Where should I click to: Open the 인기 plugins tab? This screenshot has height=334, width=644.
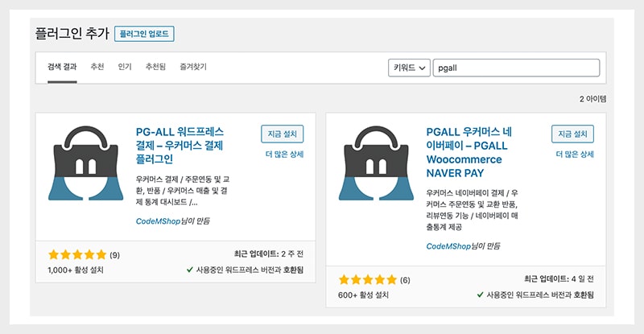(x=125, y=68)
